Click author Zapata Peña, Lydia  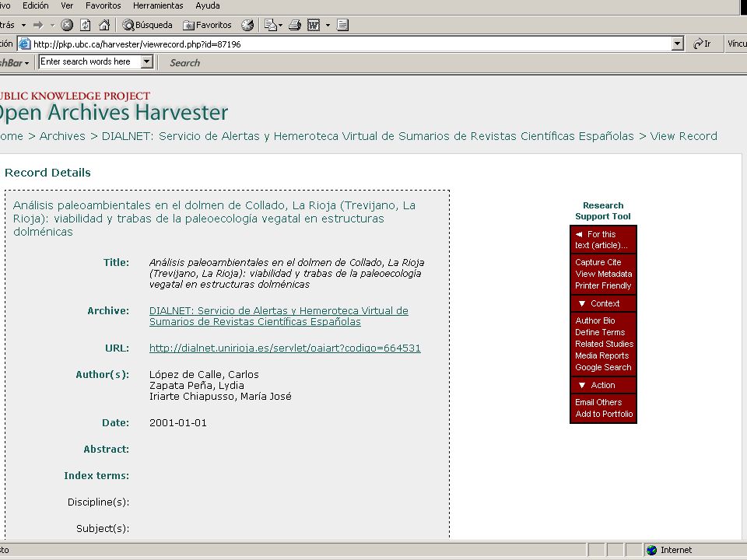[197, 386]
